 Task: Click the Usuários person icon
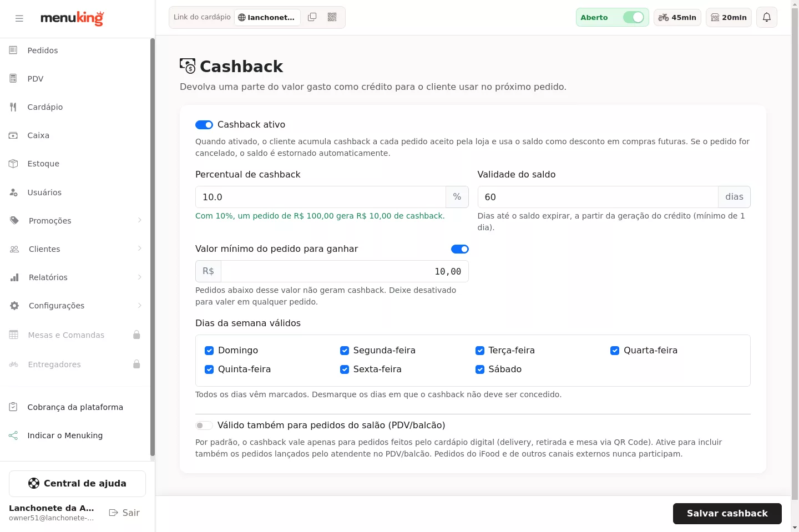point(13,192)
